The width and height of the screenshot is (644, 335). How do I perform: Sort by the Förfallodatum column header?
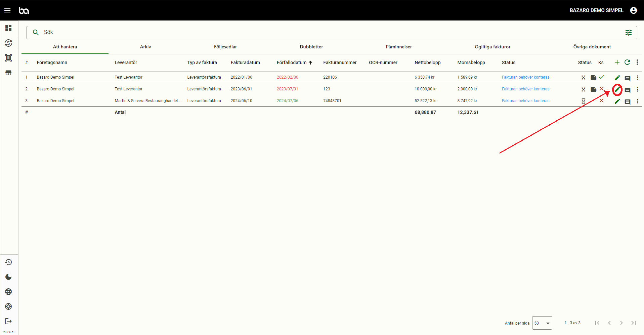[292, 62]
